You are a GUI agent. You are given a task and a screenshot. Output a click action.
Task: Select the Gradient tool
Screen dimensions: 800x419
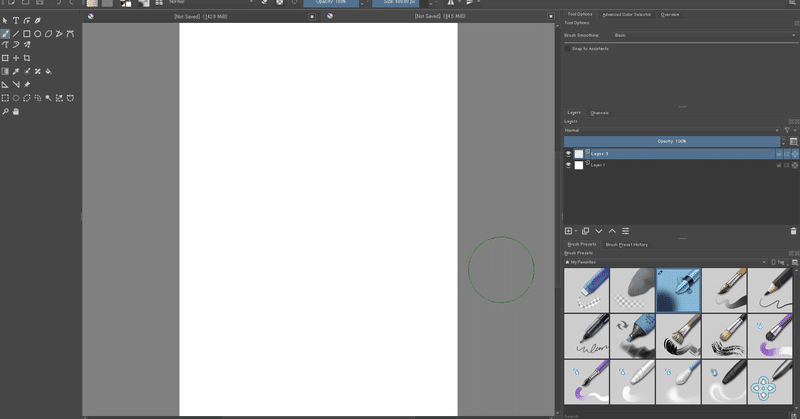(x=5, y=71)
